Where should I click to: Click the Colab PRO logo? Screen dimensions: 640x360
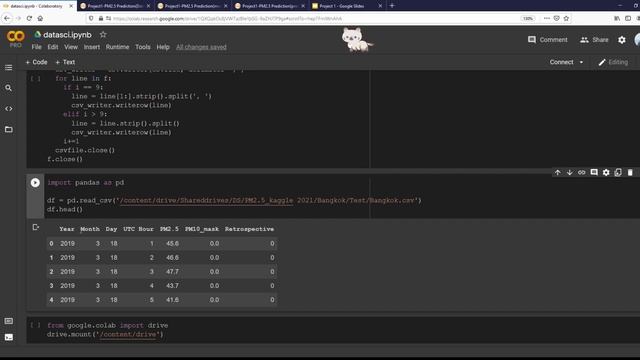(16, 39)
